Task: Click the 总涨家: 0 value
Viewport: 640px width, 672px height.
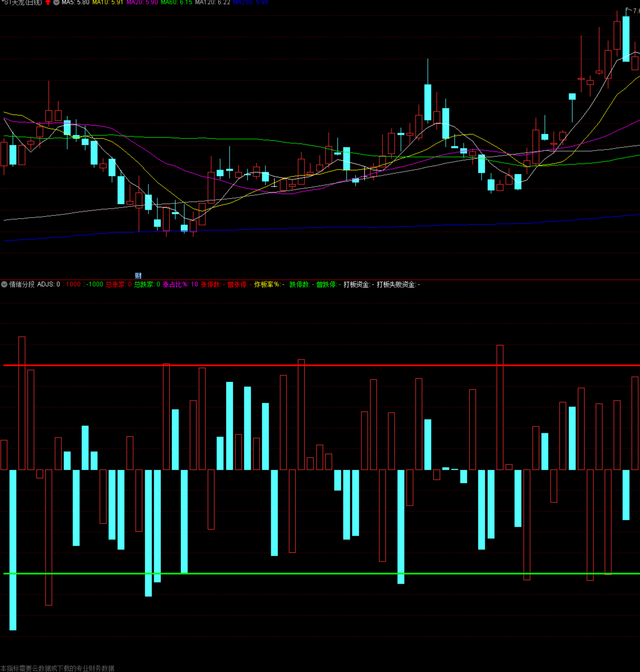Action: 119,284
